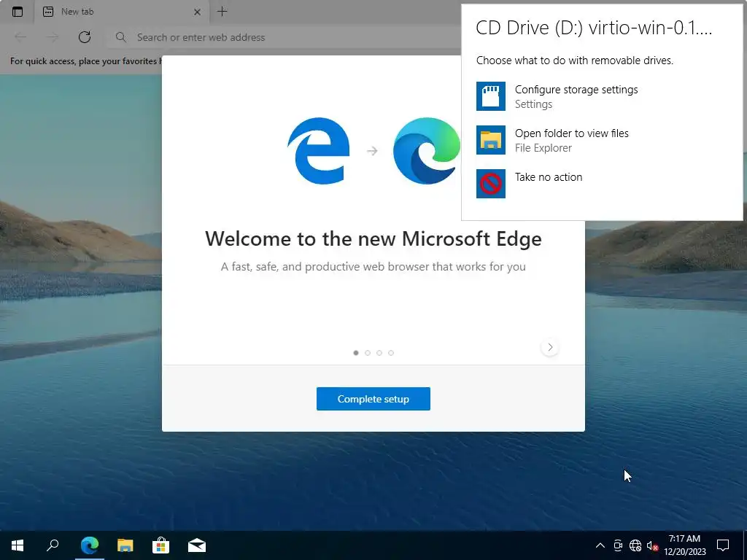This screenshot has height=560, width=747.
Task: Open File Explorer from the taskbar
Action: click(x=125, y=545)
